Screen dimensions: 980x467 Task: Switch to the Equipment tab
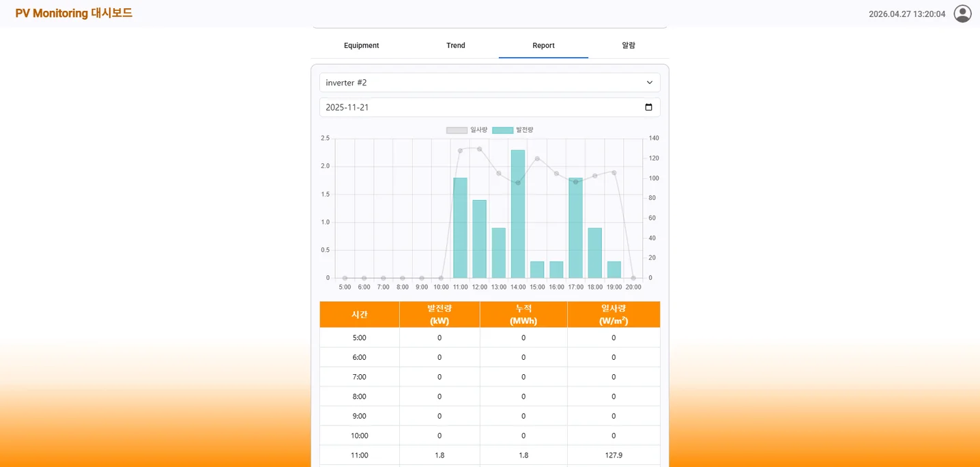pos(361,46)
